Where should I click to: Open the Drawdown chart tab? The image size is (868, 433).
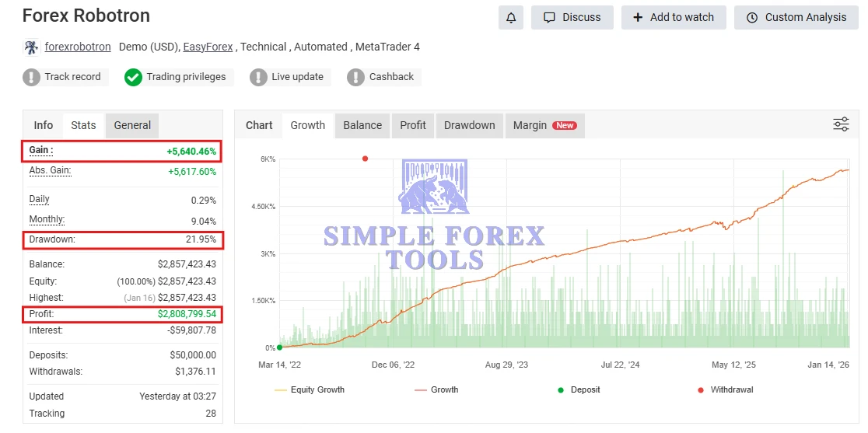[x=470, y=125]
